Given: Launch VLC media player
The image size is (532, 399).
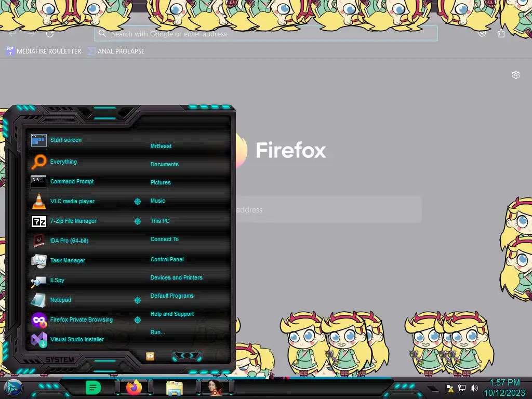Looking at the screenshot, I should coord(63,201).
